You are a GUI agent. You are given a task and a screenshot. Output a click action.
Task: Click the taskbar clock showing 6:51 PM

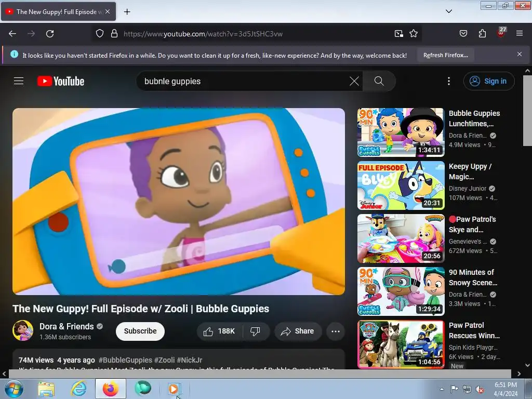point(506,389)
